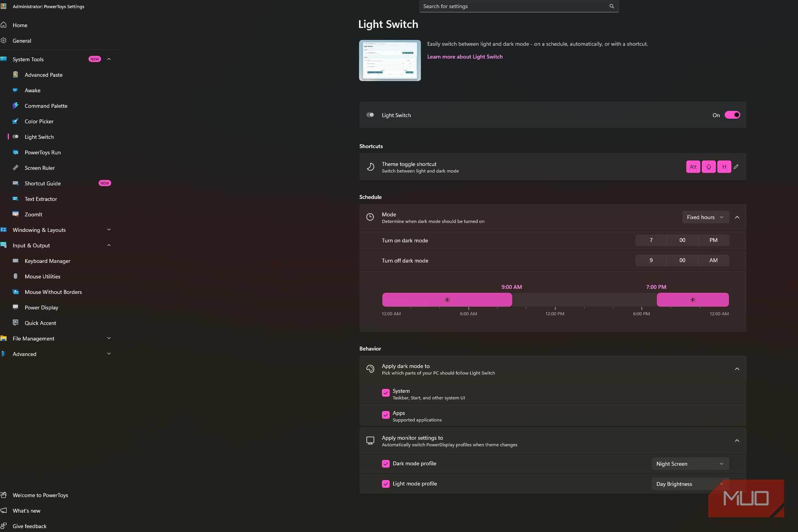Edit theme toggle shortcut with pencil icon

pyautogui.click(x=736, y=167)
